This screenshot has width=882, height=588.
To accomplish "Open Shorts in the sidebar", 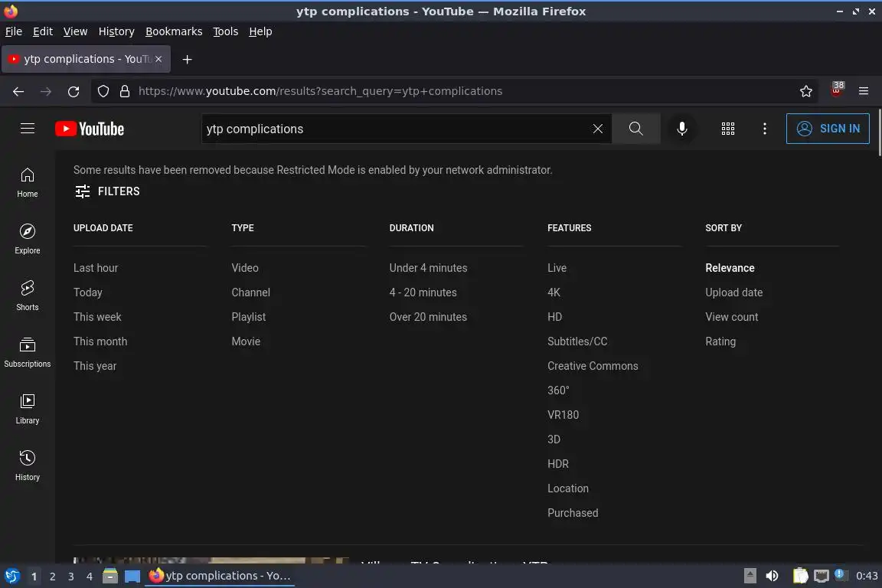I will click(27, 296).
